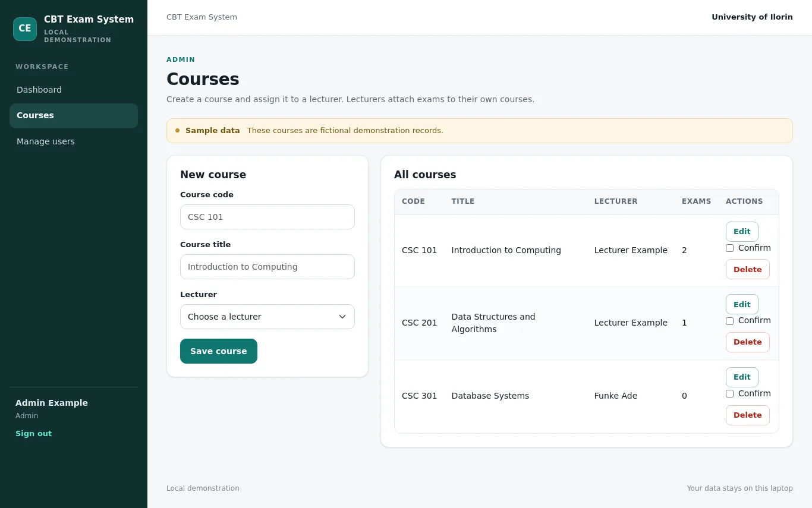
Task: Click the All courses heading
Action: tap(425, 175)
